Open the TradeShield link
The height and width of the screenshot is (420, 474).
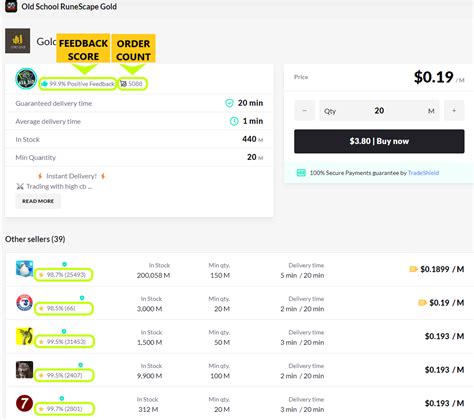click(x=423, y=173)
